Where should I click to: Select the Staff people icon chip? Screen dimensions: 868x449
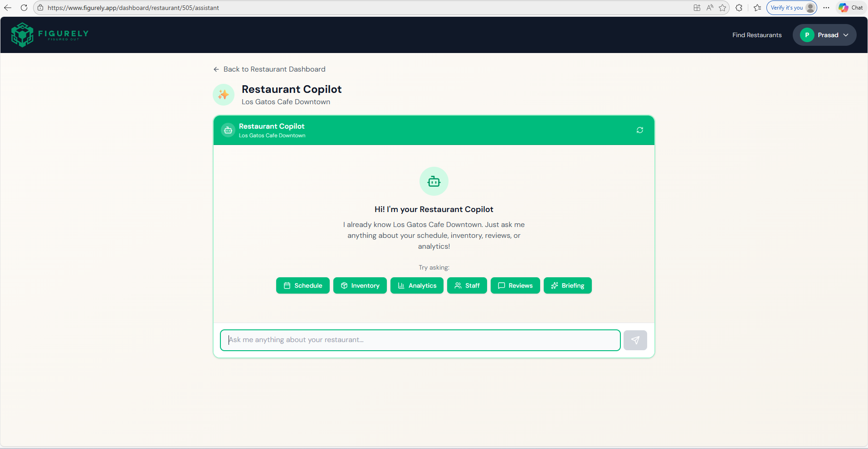pos(467,285)
